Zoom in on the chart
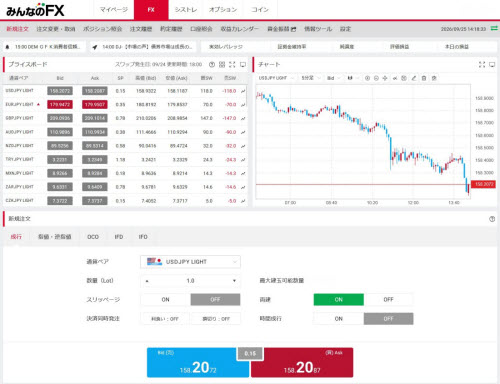Screen dimensions: 500x384 [367, 78]
